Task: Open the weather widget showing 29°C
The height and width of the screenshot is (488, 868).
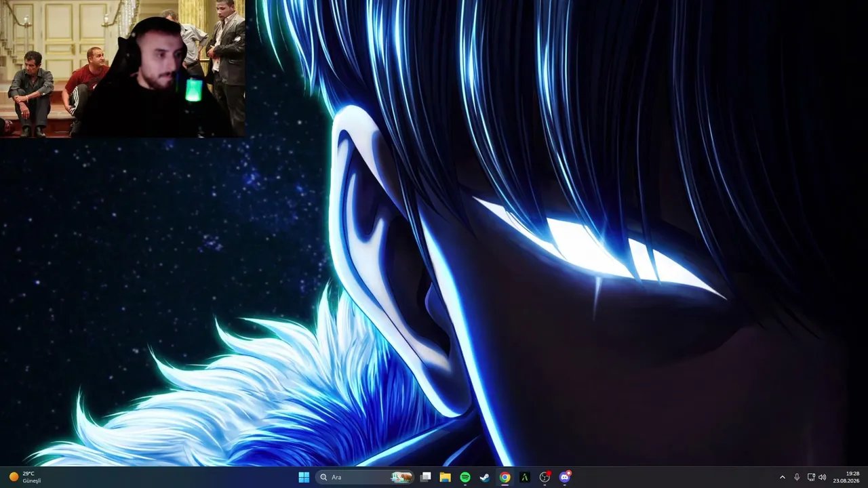Action: [25, 477]
